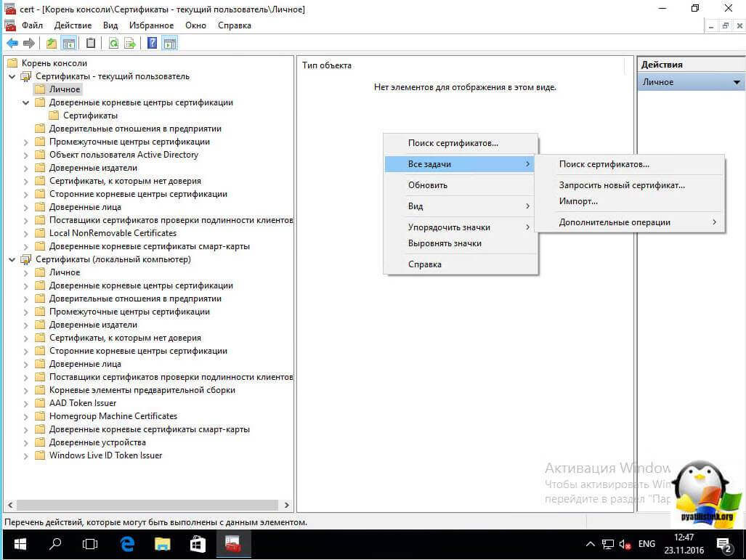The image size is (746, 560).
Task: Open the Microsoft Edge taskbar icon
Action: tap(128, 543)
